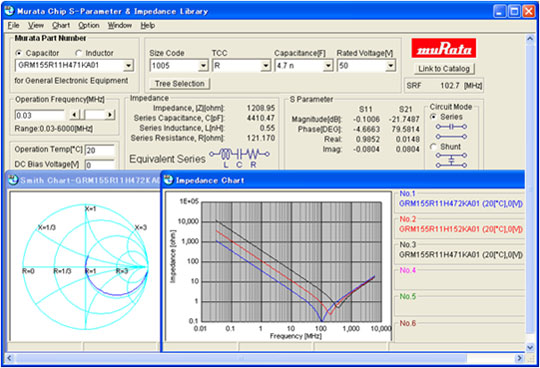The height and width of the screenshot is (368, 540).
Task: Click the vertical scrollbar up arrow
Action: (x=530, y=39)
